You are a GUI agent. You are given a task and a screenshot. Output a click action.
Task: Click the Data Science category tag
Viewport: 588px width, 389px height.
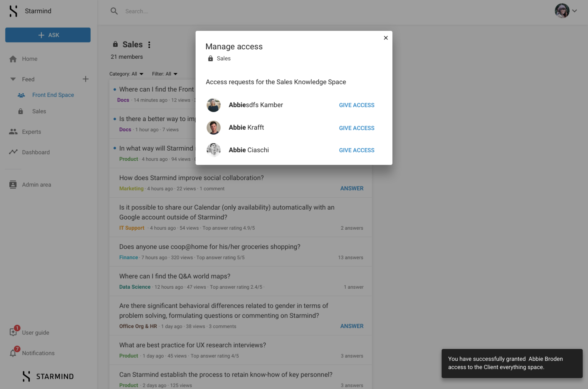click(x=135, y=287)
